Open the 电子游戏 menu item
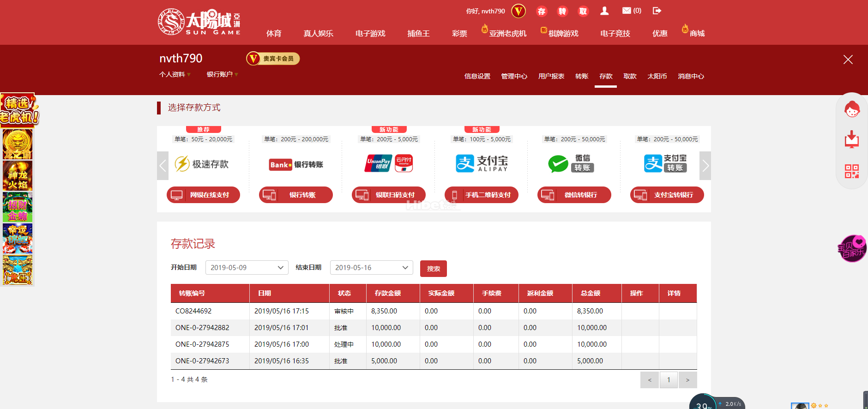The image size is (868, 409). [370, 33]
